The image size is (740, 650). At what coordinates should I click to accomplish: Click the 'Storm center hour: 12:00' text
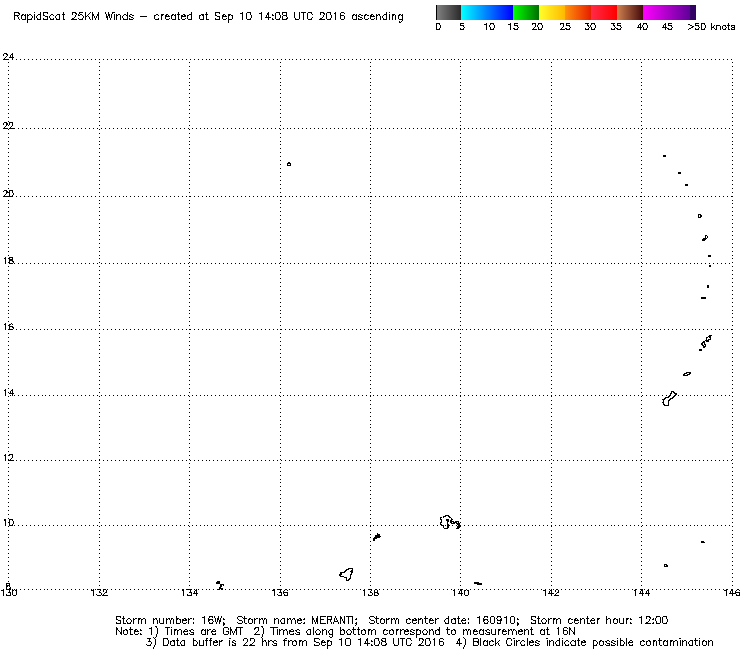point(599,620)
